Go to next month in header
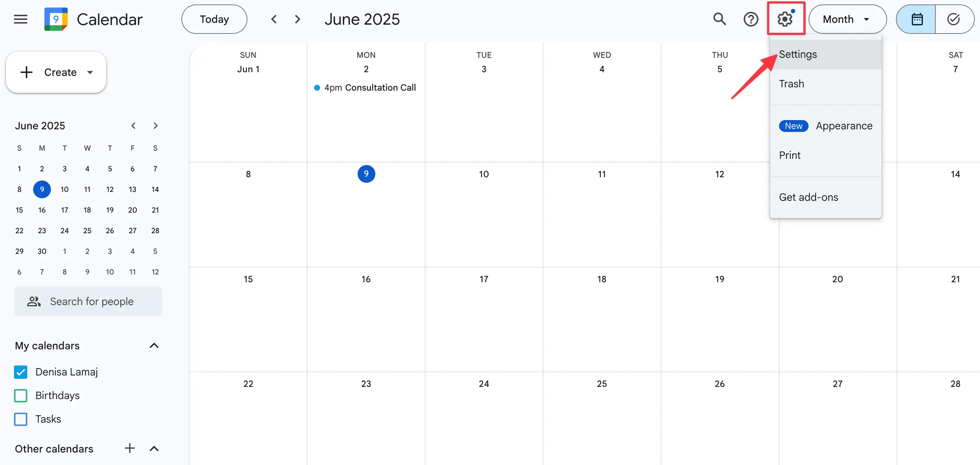The image size is (980, 465). click(298, 20)
